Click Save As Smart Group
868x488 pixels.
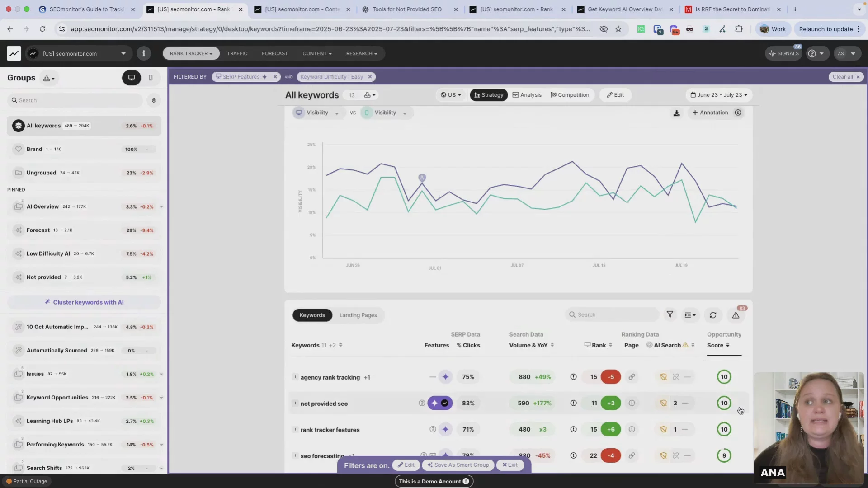pyautogui.click(x=458, y=465)
